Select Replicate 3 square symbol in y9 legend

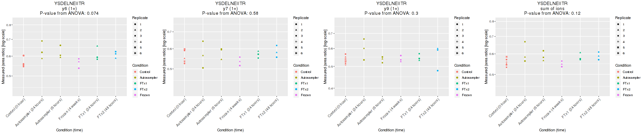457,36
